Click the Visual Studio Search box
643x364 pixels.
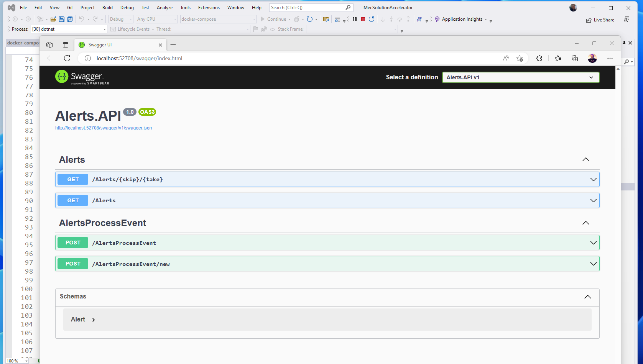coord(311,8)
